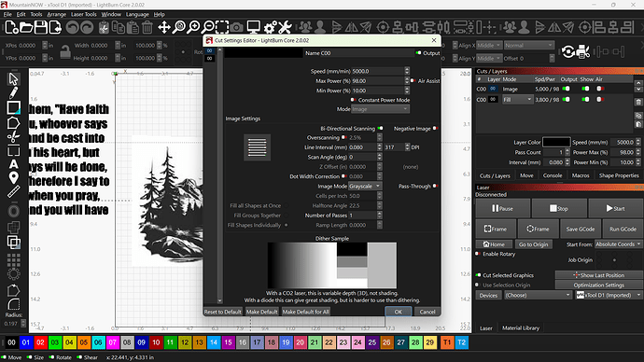Viewport: 644px width, 362px height.
Task: Click the Redo arrow icon
Action: pyautogui.click(x=87, y=27)
